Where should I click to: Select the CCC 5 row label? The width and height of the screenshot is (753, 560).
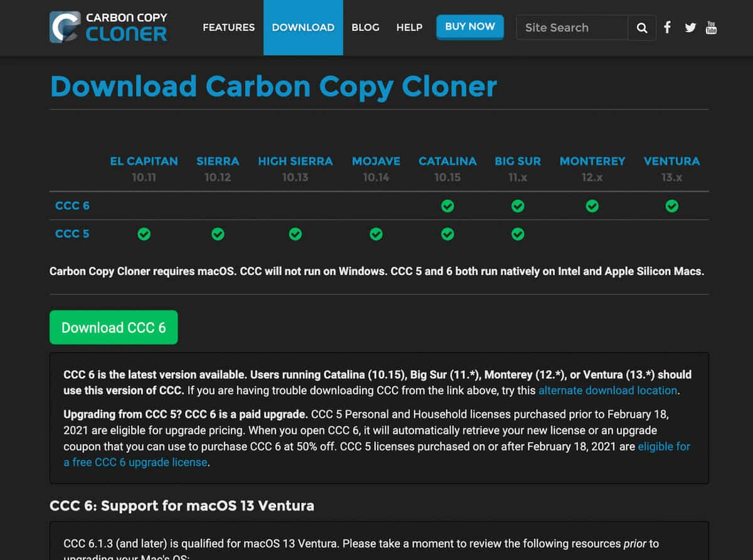pos(72,234)
